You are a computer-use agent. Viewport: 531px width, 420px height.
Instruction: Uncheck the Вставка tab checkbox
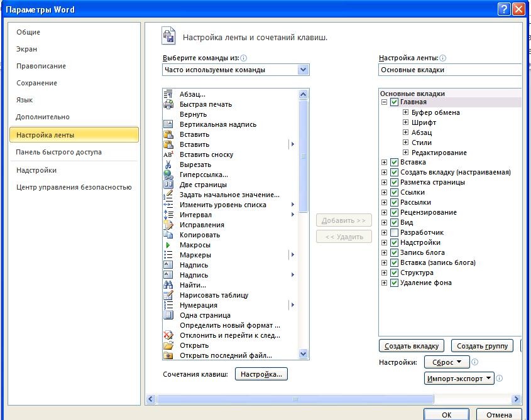394,162
